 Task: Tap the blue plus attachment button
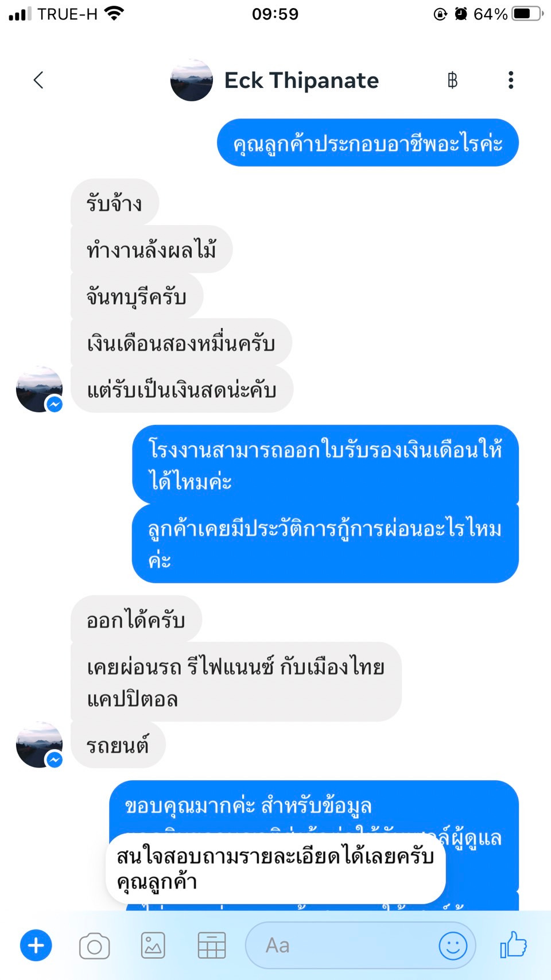(36, 945)
